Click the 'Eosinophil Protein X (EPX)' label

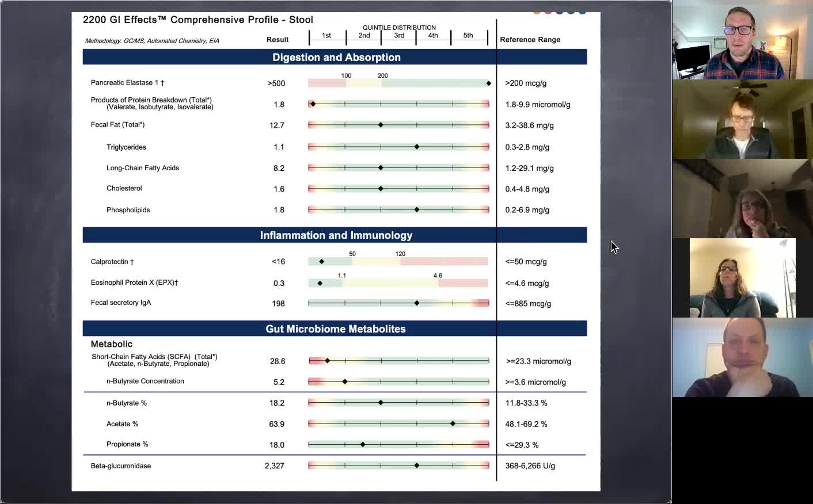click(x=134, y=282)
